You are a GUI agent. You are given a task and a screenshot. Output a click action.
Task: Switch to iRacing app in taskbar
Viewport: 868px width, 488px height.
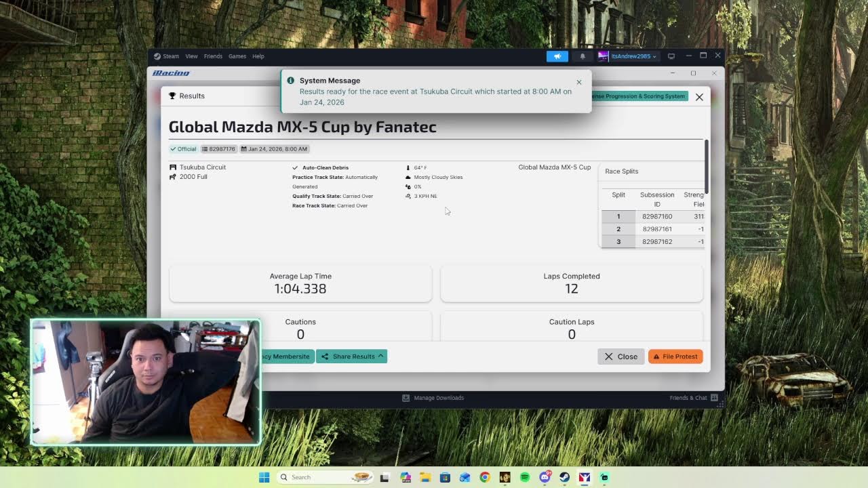click(x=585, y=477)
